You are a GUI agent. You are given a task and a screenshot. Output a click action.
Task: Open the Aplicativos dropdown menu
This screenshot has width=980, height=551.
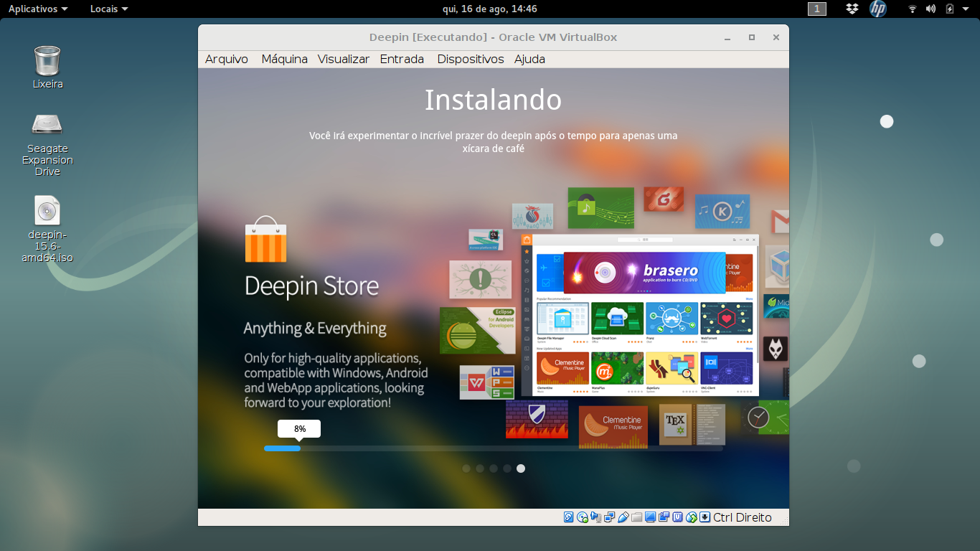(38, 9)
